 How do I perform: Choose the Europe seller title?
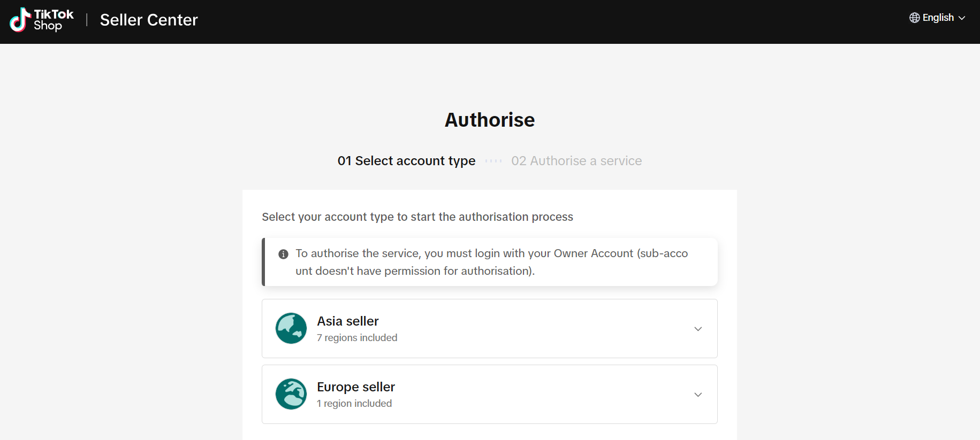(356, 387)
